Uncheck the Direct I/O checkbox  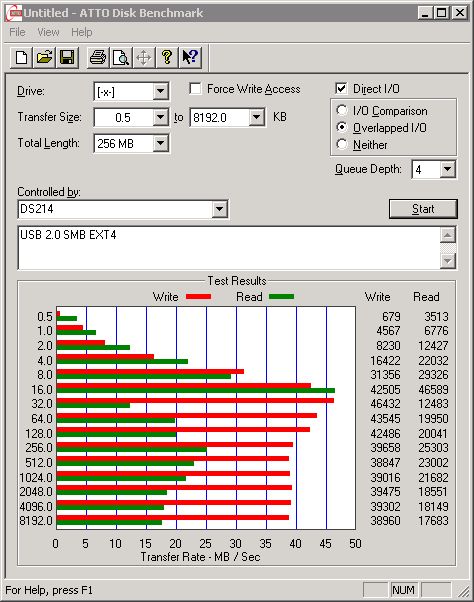pos(341,89)
